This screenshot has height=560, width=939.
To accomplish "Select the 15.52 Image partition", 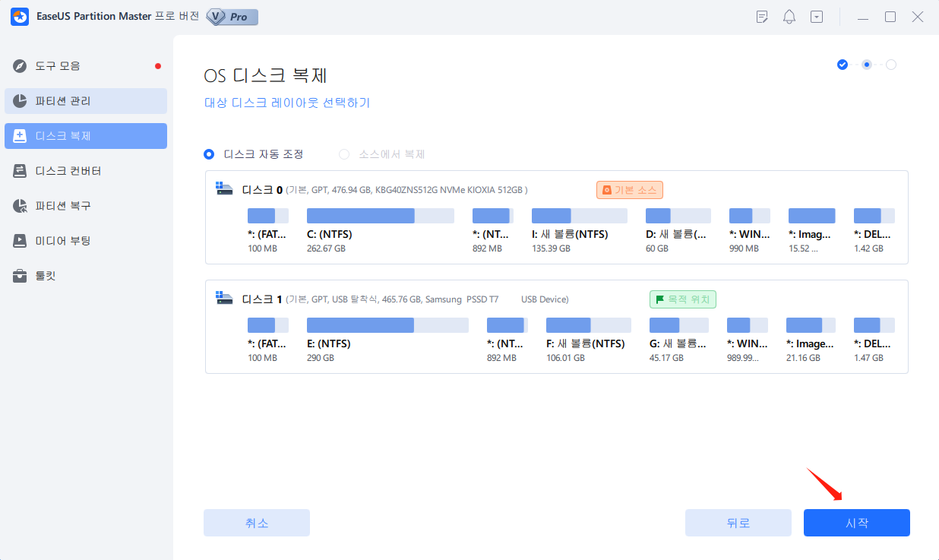I will (812, 231).
